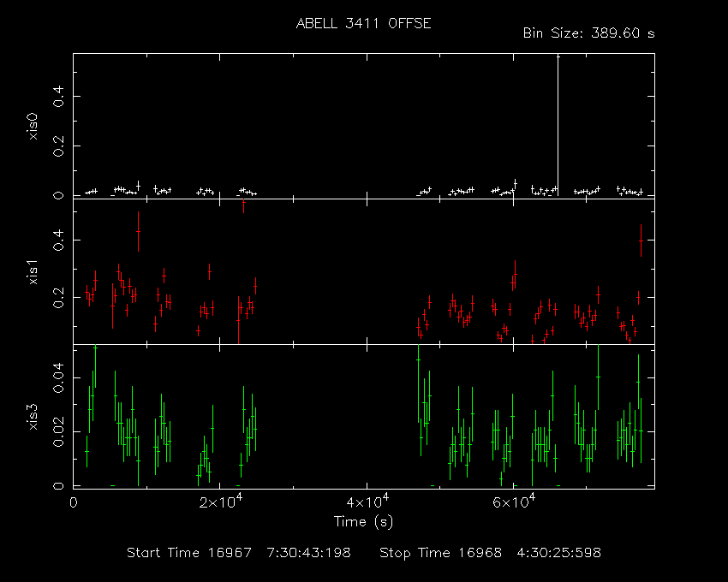The image size is (728, 582).
Task: Click the xis3 y-axis label
Action: (33, 417)
